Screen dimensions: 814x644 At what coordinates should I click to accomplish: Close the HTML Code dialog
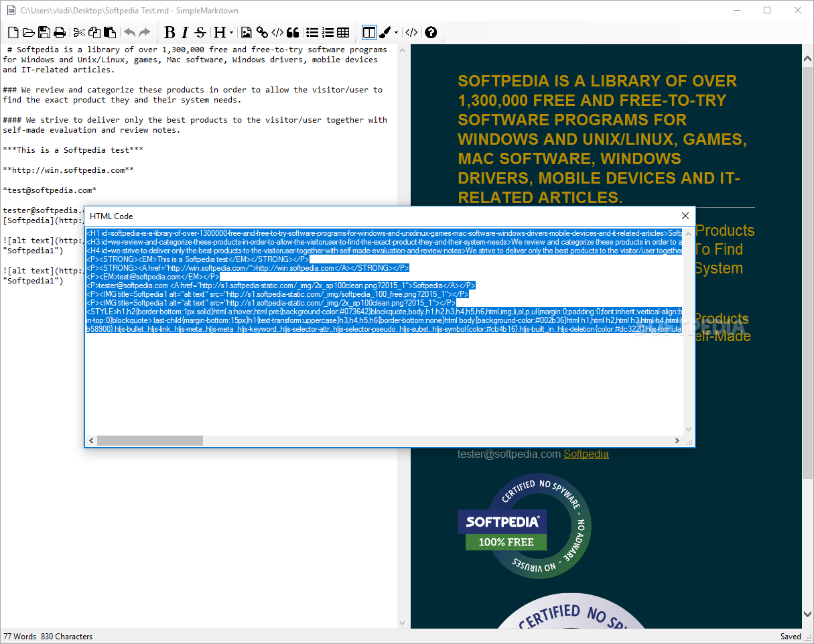click(x=685, y=216)
